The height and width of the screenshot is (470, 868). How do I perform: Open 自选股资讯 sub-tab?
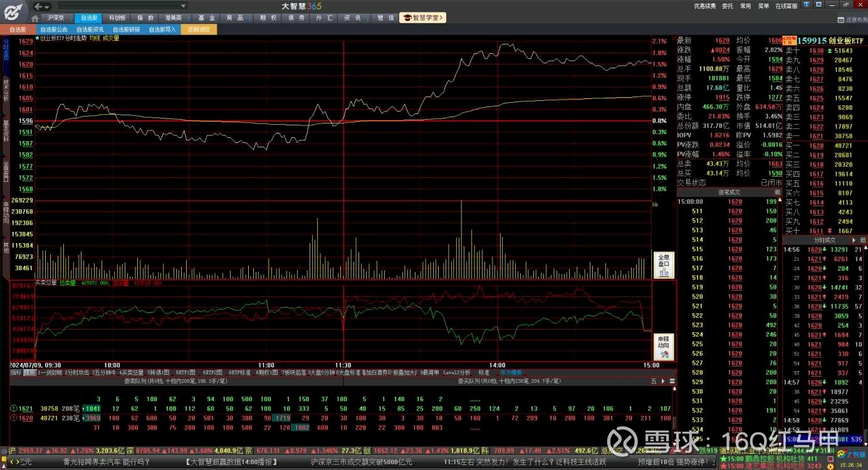pyautogui.click(x=90, y=29)
